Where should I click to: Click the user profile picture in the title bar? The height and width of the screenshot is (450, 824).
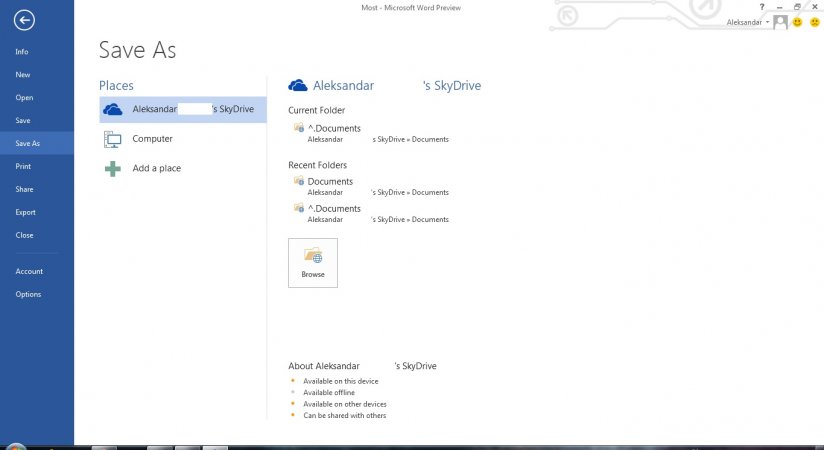click(x=780, y=22)
